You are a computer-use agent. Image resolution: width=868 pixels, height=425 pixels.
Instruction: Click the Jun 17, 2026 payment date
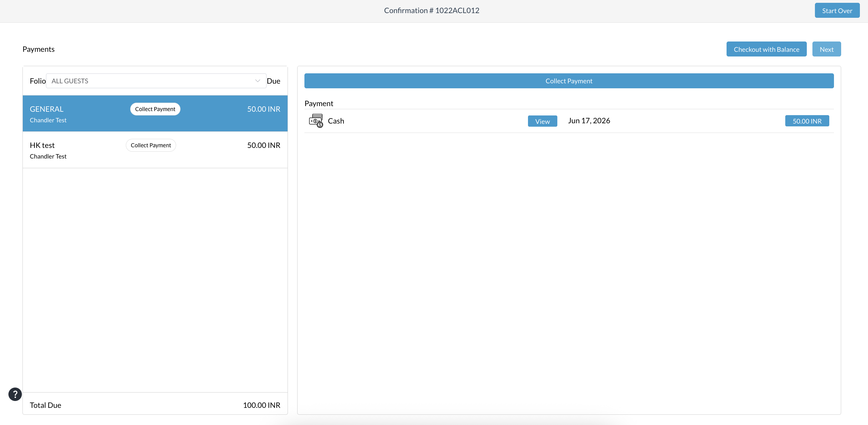[589, 120]
